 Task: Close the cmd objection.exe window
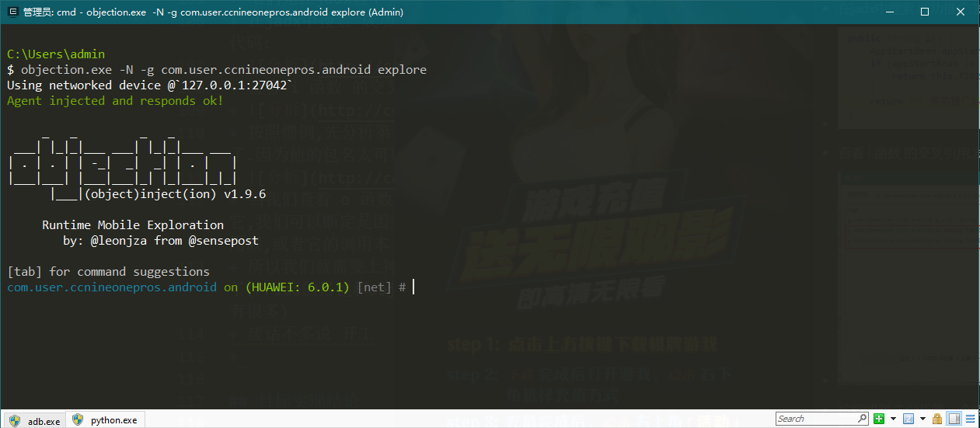(961, 12)
